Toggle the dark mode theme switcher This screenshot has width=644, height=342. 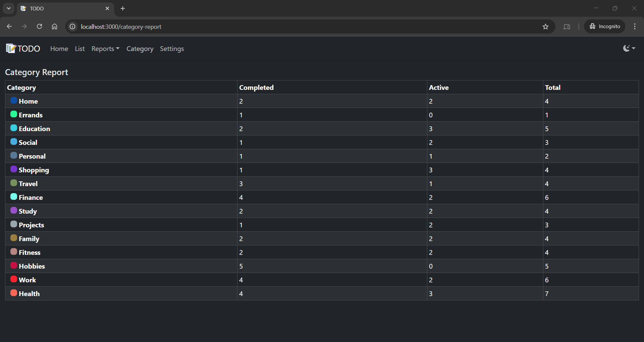pyautogui.click(x=629, y=48)
